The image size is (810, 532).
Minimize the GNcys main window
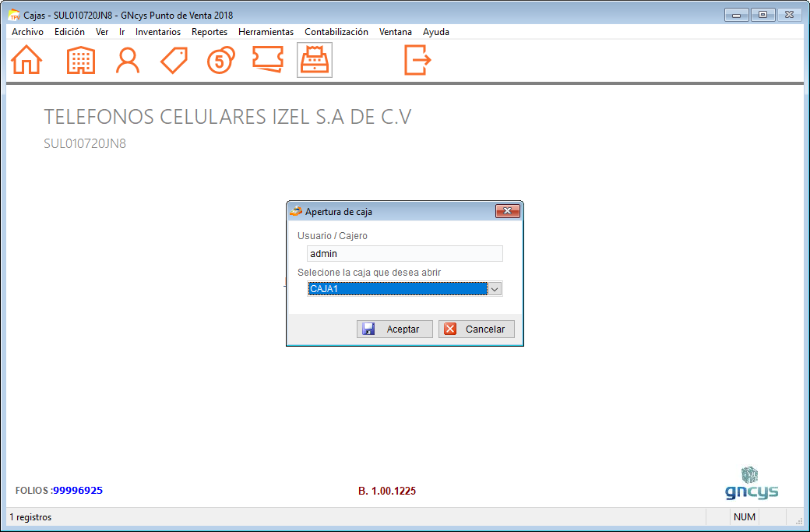[x=737, y=15]
